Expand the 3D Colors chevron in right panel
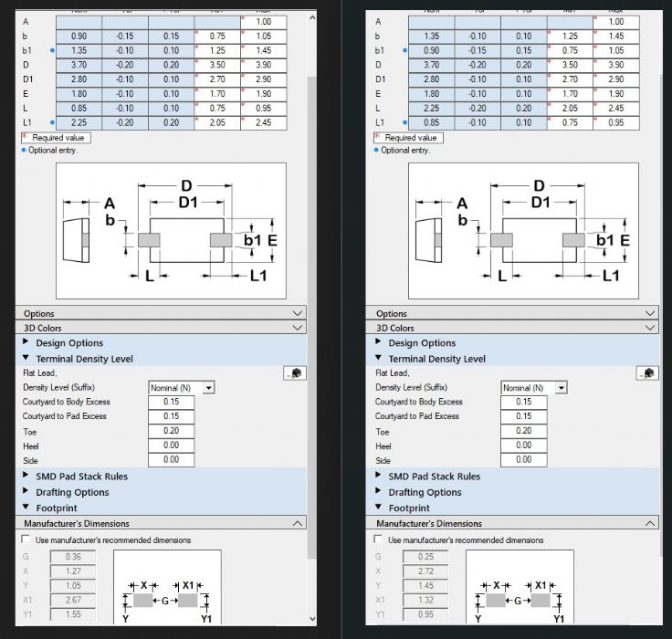Viewport: 672px width, 639px height. tap(650, 328)
